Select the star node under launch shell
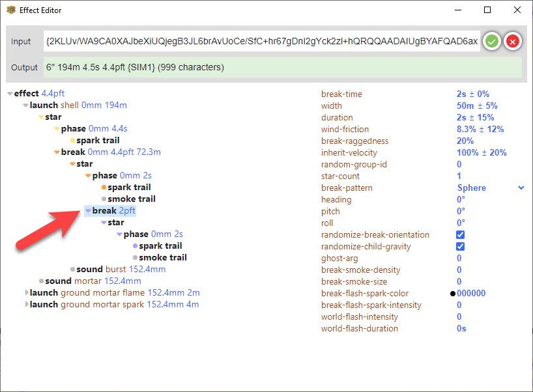Image resolution: width=533 pixels, height=392 pixels. tap(53, 117)
